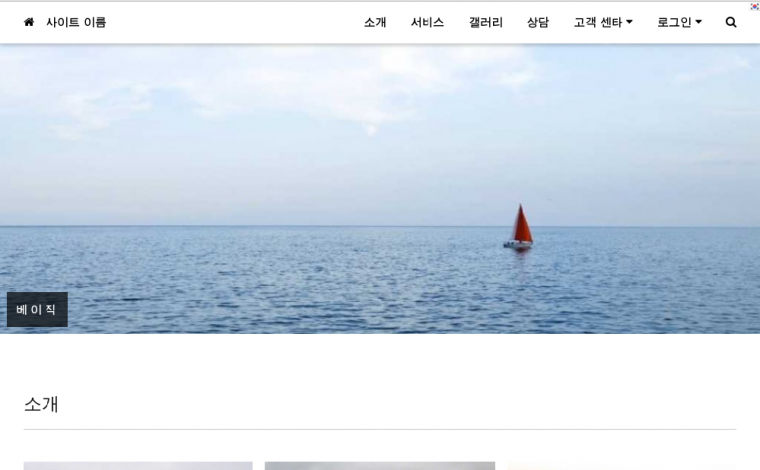
Task: Open the first thumbnail under 소개
Action: pyautogui.click(x=138, y=466)
